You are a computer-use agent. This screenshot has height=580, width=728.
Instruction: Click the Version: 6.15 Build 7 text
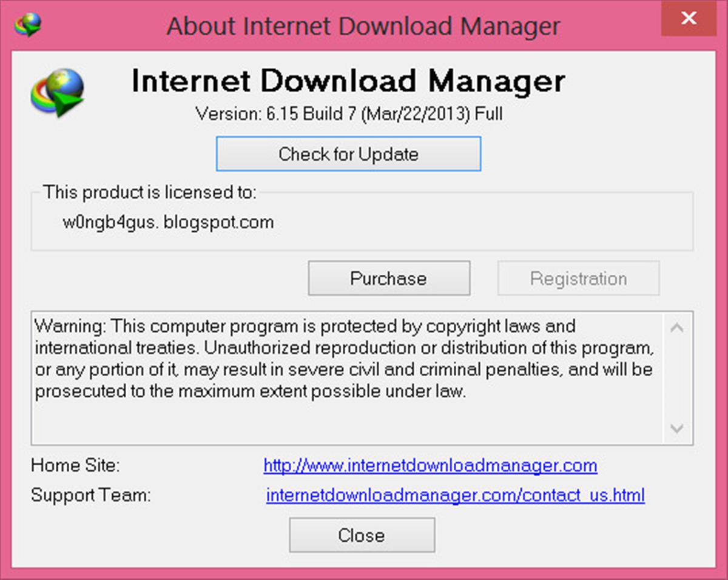coord(349,113)
